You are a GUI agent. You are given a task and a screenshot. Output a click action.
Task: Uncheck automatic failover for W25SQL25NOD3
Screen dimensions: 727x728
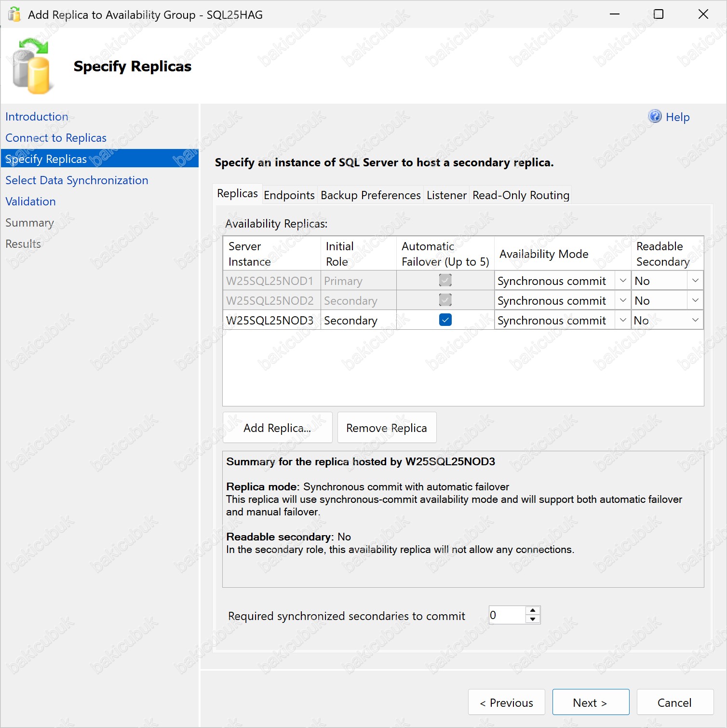pos(445,320)
